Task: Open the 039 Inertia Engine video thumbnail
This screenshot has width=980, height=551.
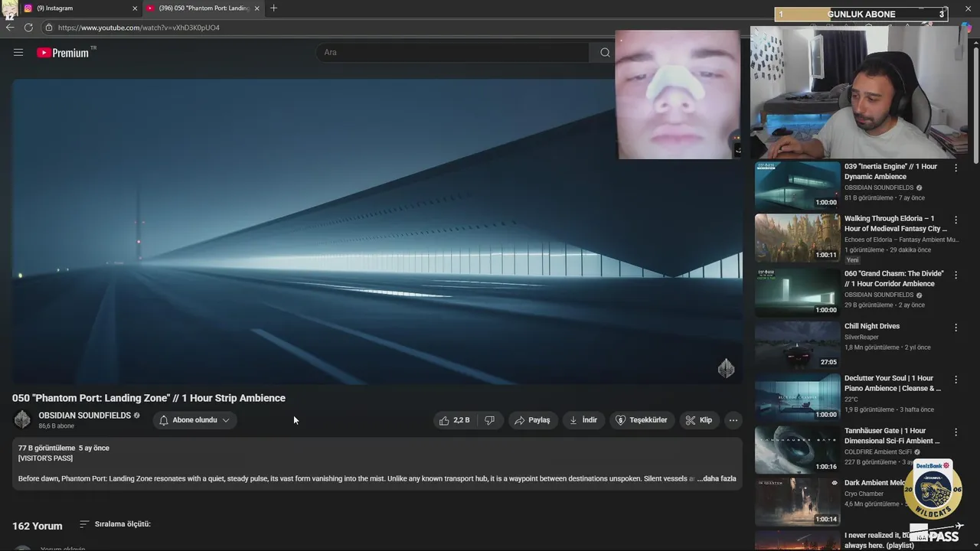Action: [797, 185]
